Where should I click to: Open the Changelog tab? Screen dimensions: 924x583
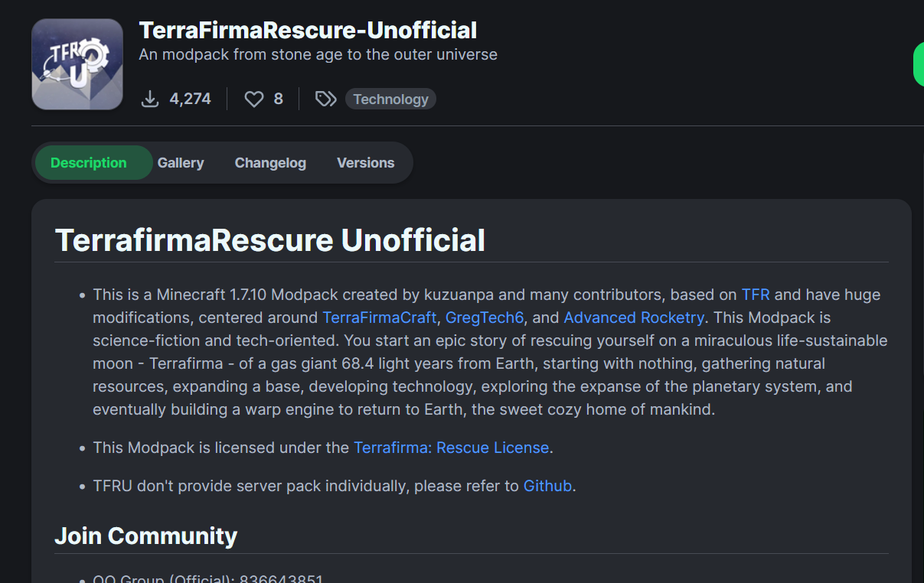coord(270,163)
